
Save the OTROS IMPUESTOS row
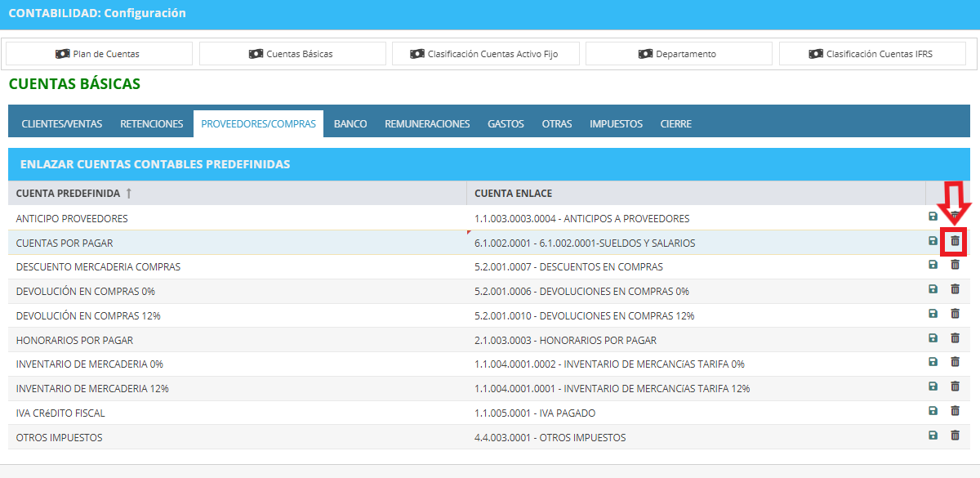[x=933, y=436]
